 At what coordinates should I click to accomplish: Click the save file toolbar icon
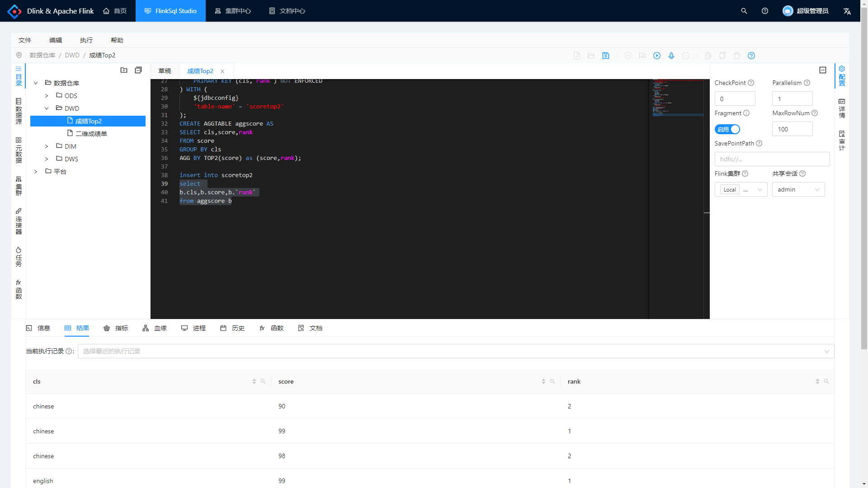(x=606, y=56)
